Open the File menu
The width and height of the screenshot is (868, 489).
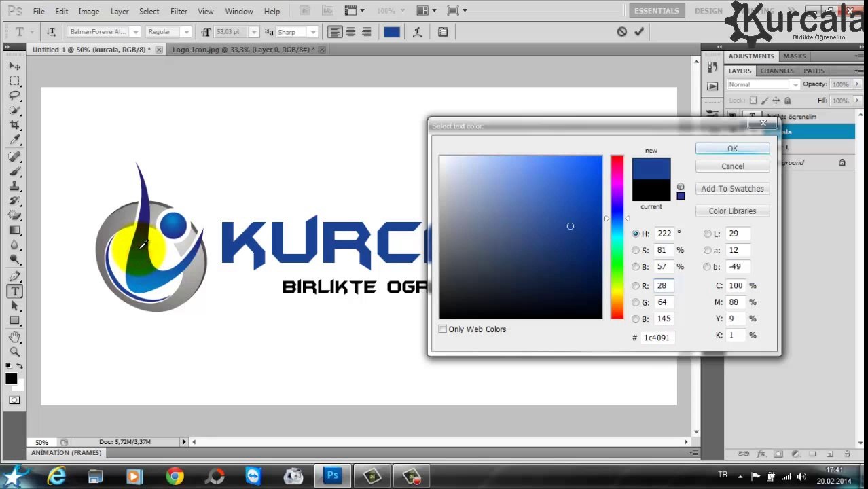click(39, 11)
